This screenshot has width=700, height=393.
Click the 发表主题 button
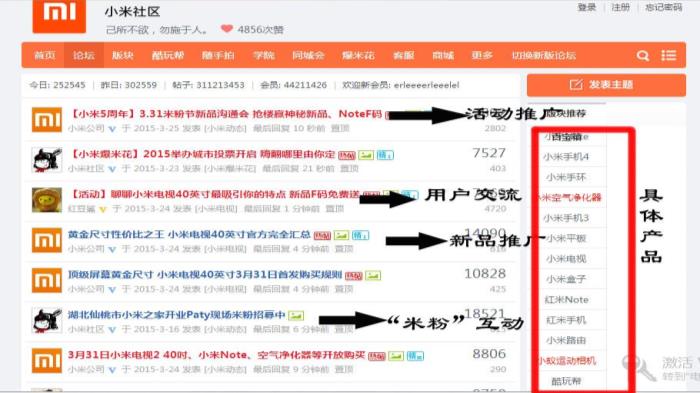pyautogui.click(x=606, y=85)
